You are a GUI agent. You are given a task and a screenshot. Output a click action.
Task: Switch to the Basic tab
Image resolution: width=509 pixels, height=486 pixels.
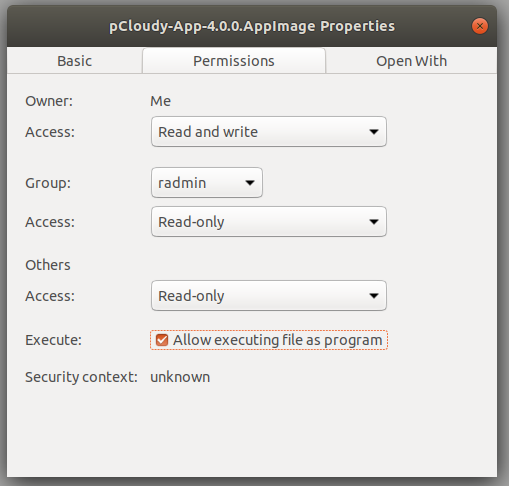point(74,61)
